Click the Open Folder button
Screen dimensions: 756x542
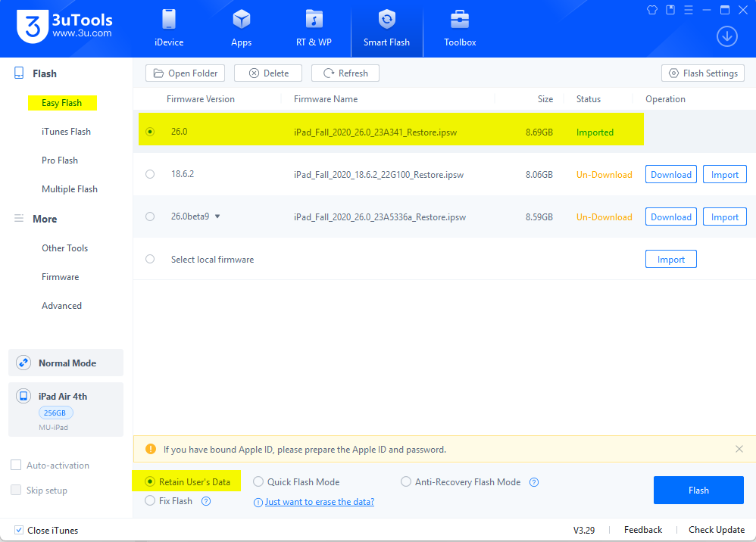(x=185, y=73)
